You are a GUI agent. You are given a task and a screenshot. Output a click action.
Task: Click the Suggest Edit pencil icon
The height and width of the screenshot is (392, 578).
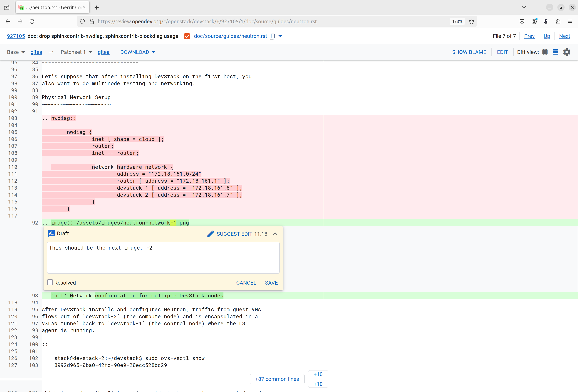210,234
